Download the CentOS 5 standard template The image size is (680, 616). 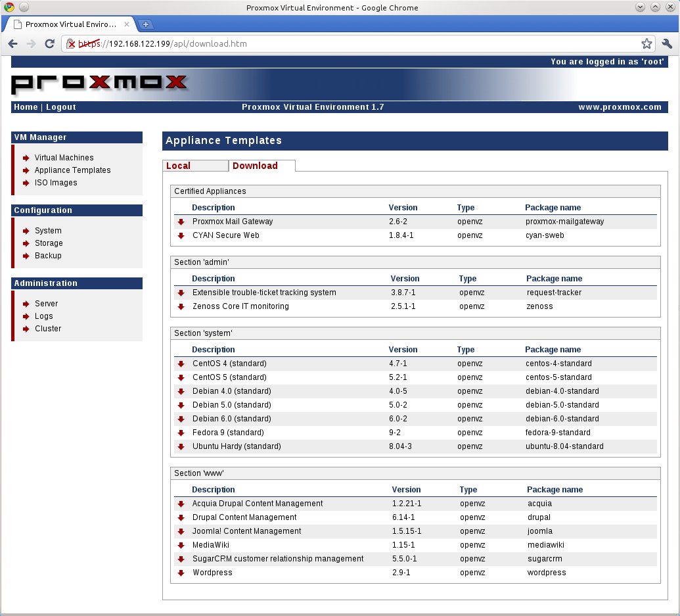click(181, 377)
